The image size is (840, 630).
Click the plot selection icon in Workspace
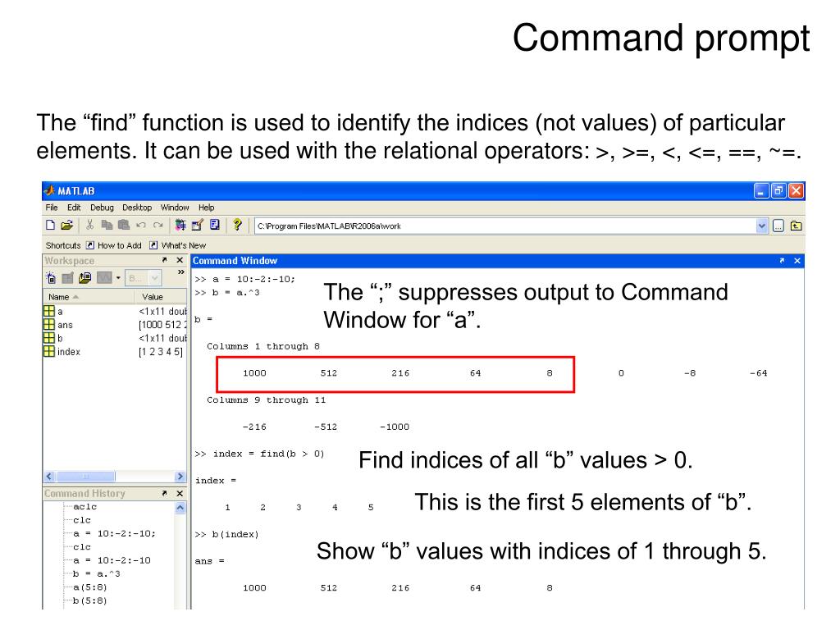[x=104, y=277]
